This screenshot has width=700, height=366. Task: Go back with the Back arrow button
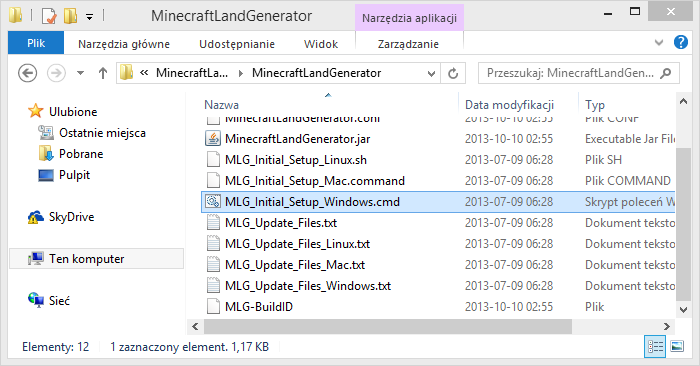tap(28, 73)
